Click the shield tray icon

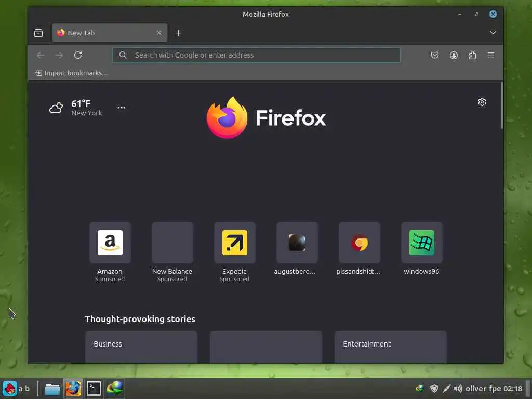[434, 389]
